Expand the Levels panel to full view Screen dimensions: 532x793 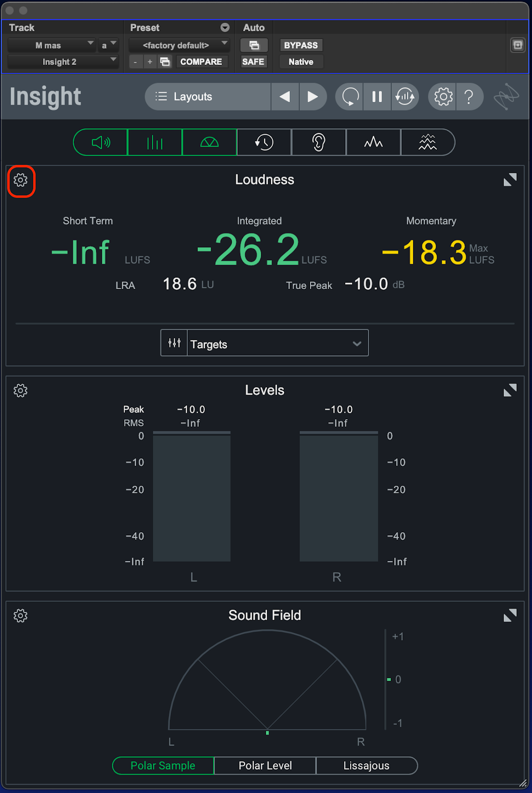(510, 390)
